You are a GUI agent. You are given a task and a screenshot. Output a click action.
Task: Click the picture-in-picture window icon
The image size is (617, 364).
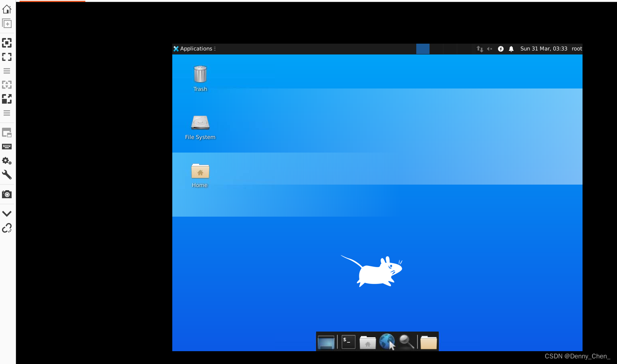point(7,133)
